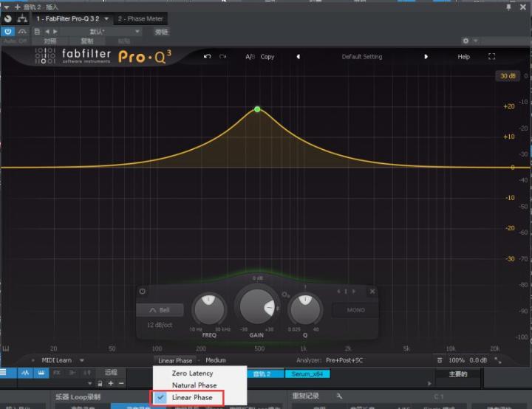The height and width of the screenshot is (409, 532).
Task: Click the keyboard icon in host toolbar
Action: tap(41, 373)
